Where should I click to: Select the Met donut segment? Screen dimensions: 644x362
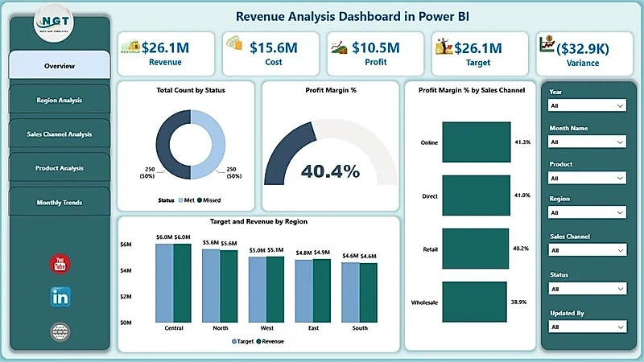[218, 145]
